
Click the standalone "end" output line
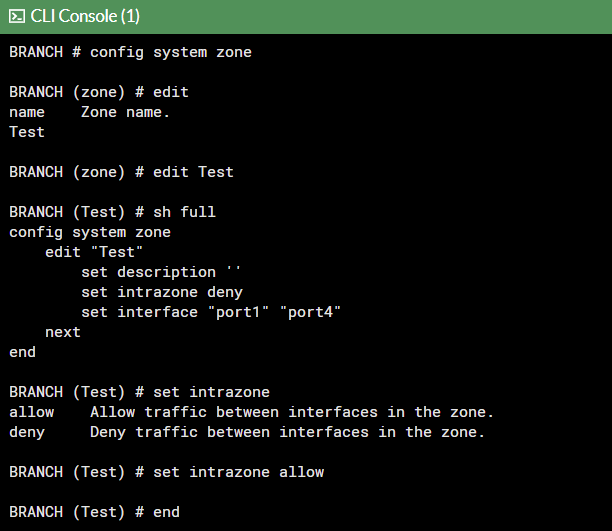pos(22,352)
